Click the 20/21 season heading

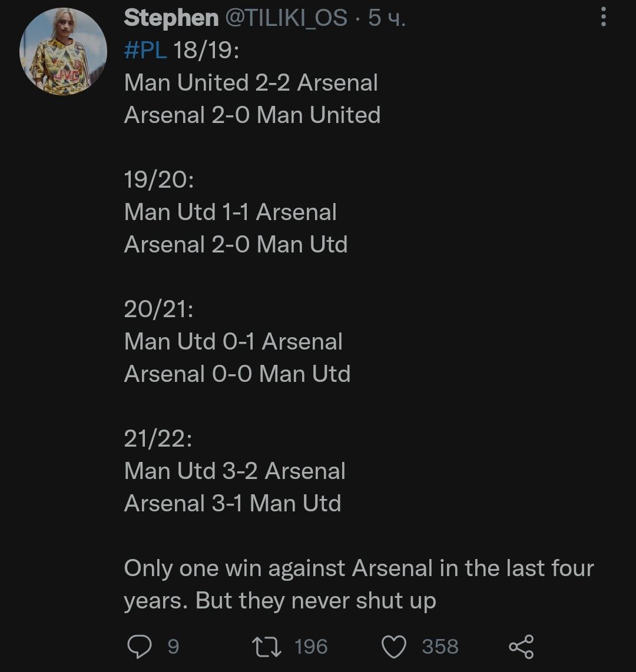pos(159,310)
